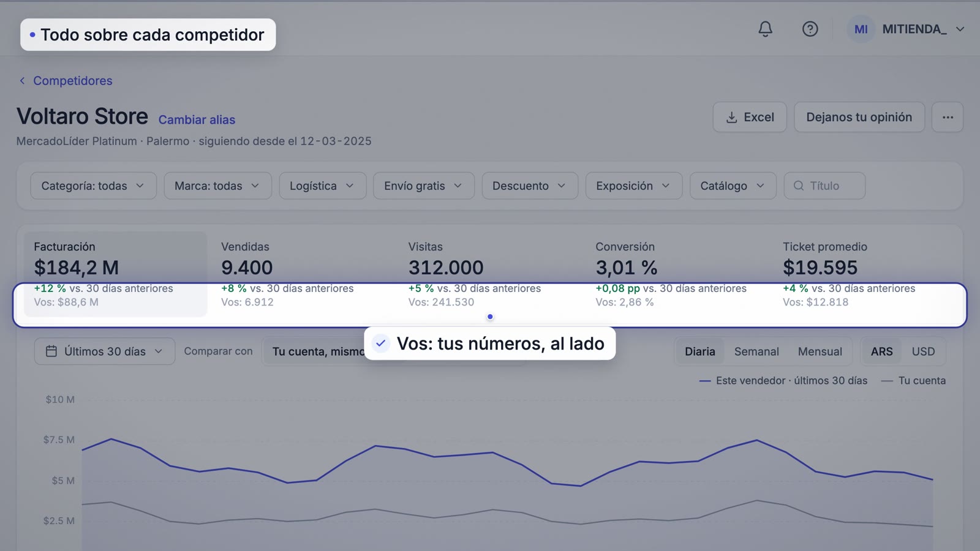Open the Categoría: todas filter
This screenshot has height=551, width=980.
(x=93, y=186)
